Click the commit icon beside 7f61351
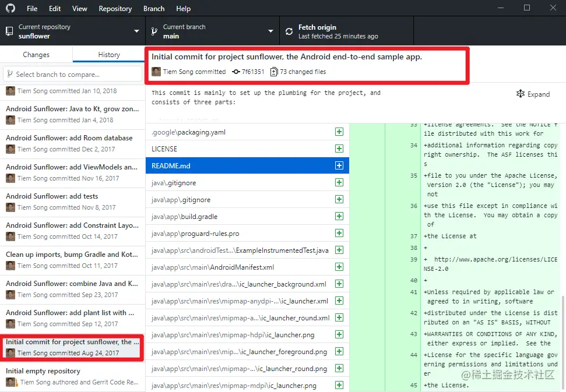Image resolution: width=566 pixels, height=392 pixels. (x=236, y=72)
